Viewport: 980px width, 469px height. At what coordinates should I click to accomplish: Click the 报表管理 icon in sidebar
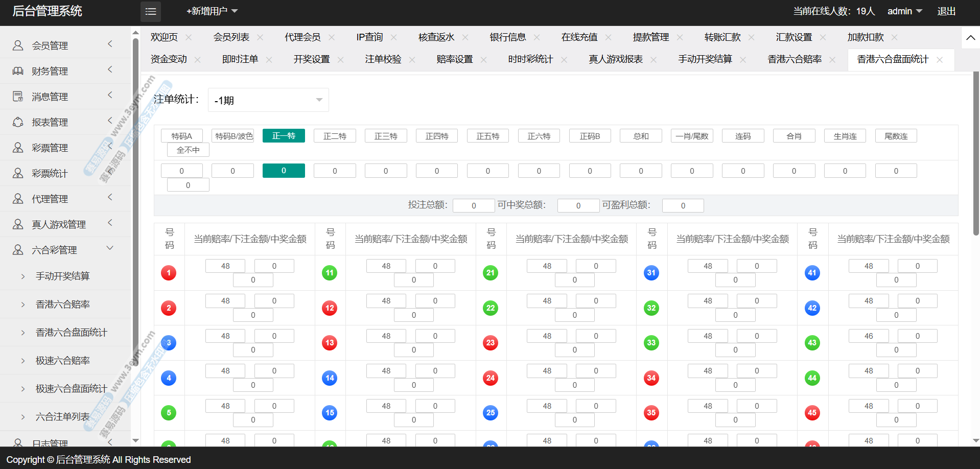click(18, 122)
